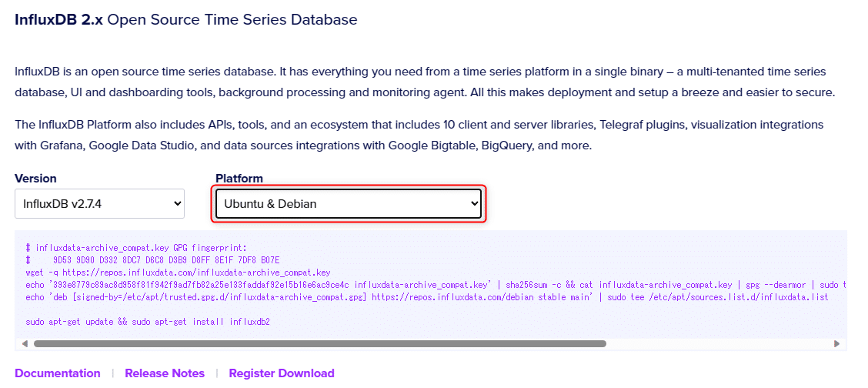Open the Documentation link

(x=58, y=373)
